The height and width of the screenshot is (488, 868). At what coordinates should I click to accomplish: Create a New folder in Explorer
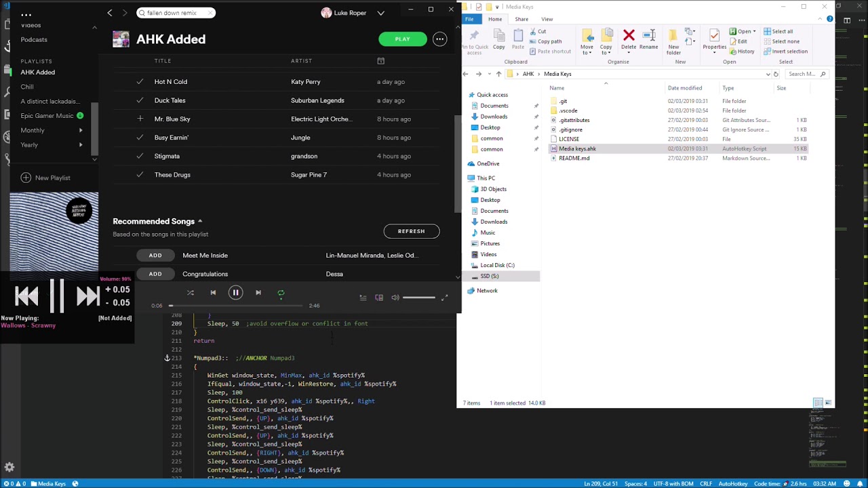(x=673, y=42)
